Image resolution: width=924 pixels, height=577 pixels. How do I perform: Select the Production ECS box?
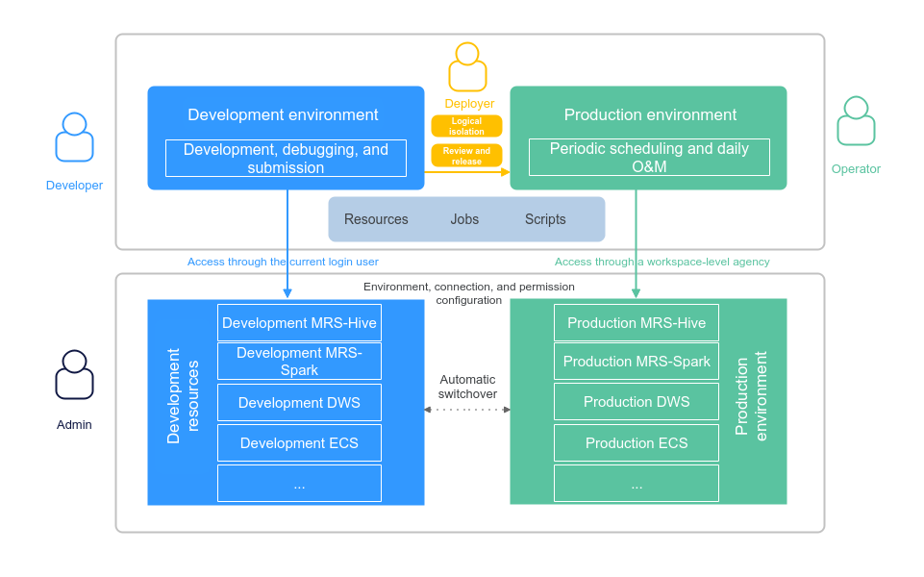point(637,442)
